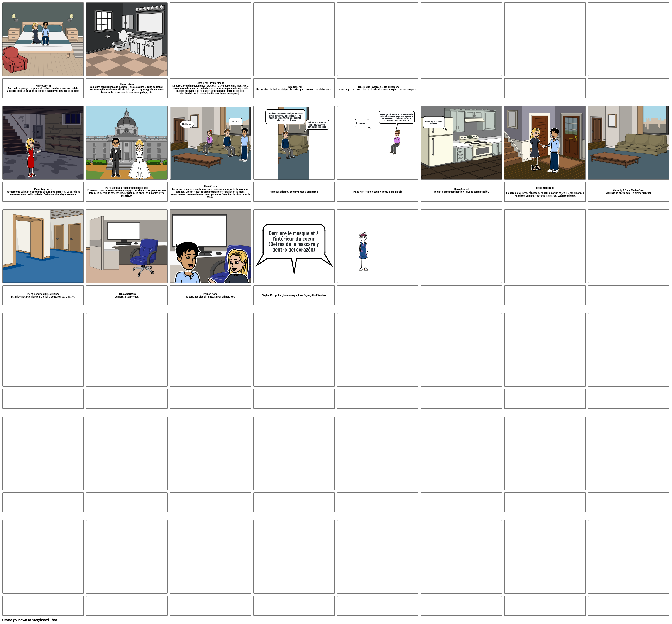This screenshot has width=672, height=624.
Task: Click the 'Mauricio se queda solo' caption
Action: click(x=628, y=192)
